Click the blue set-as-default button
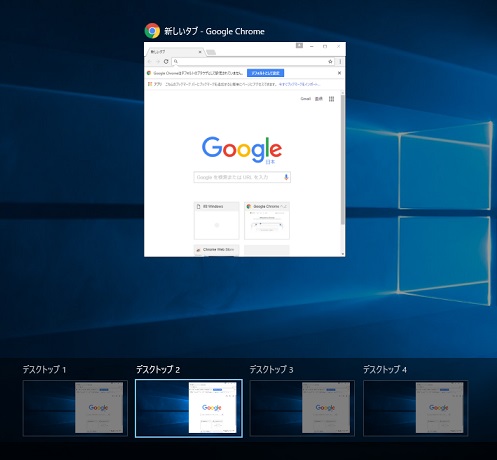Image resolution: width=497 pixels, height=460 pixels. click(265, 73)
